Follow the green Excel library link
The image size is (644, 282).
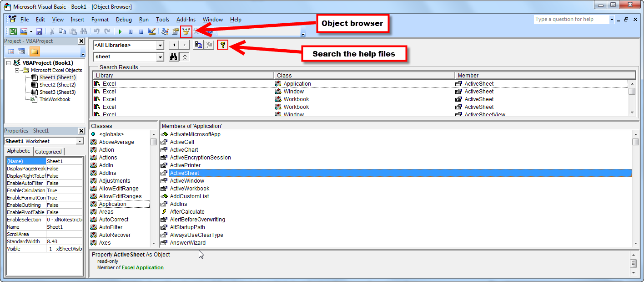click(128, 267)
